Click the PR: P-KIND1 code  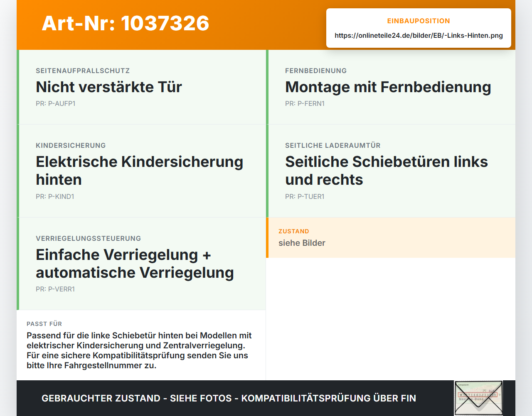point(55,197)
